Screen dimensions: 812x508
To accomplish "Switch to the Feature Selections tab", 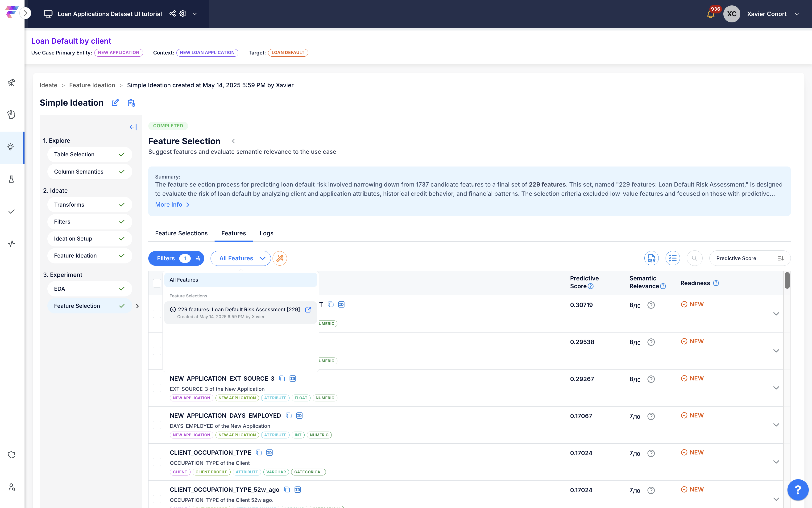I will [x=181, y=233].
